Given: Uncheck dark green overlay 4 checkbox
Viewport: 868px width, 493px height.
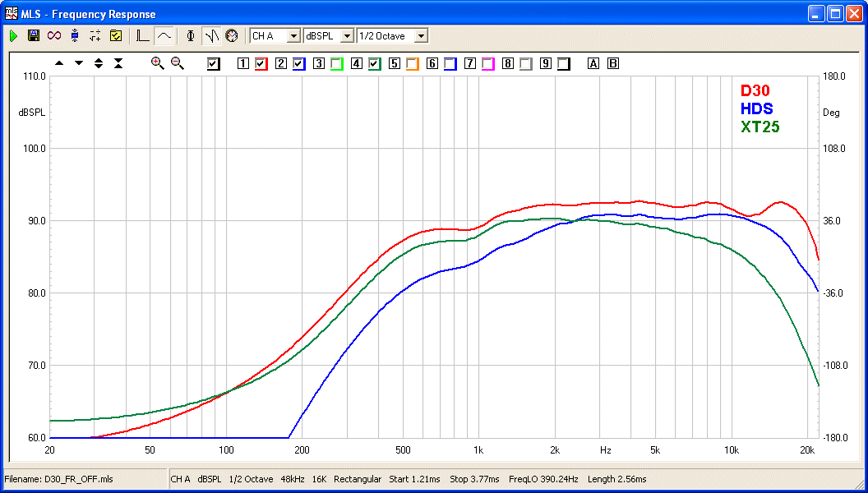Looking at the screenshot, I should pyautogui.click(x=375, y=64).
